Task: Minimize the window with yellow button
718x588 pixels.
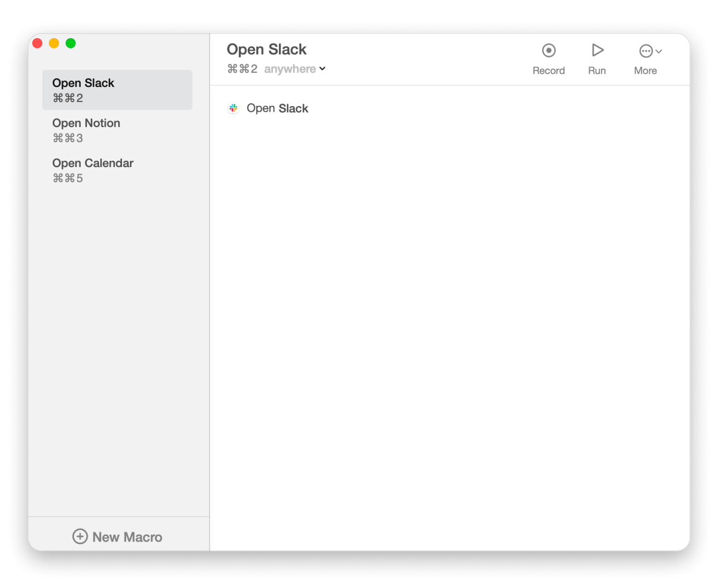Action: 54,43
